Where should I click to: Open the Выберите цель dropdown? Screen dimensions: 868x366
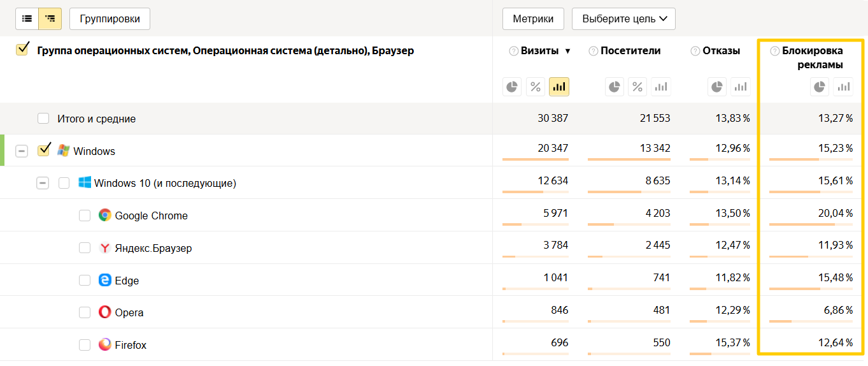623,18
